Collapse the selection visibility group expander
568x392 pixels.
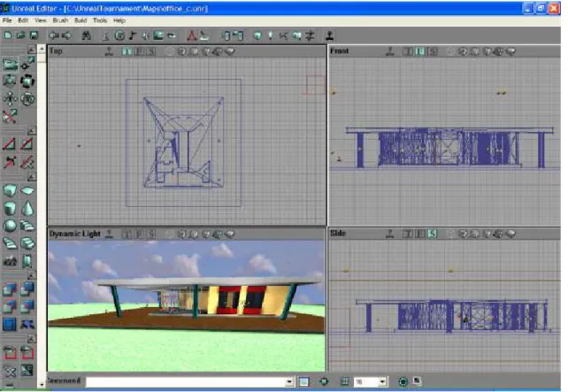(x=32, y=339)
